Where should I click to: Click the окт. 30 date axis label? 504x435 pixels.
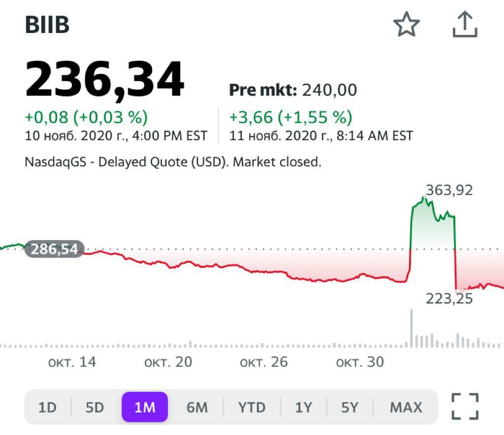360,363
